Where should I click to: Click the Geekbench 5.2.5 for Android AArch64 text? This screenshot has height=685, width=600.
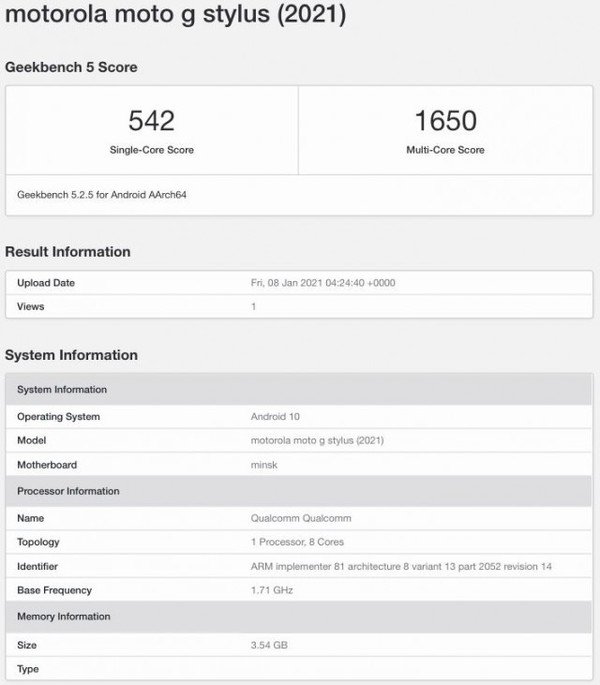[x=102, y=195]
